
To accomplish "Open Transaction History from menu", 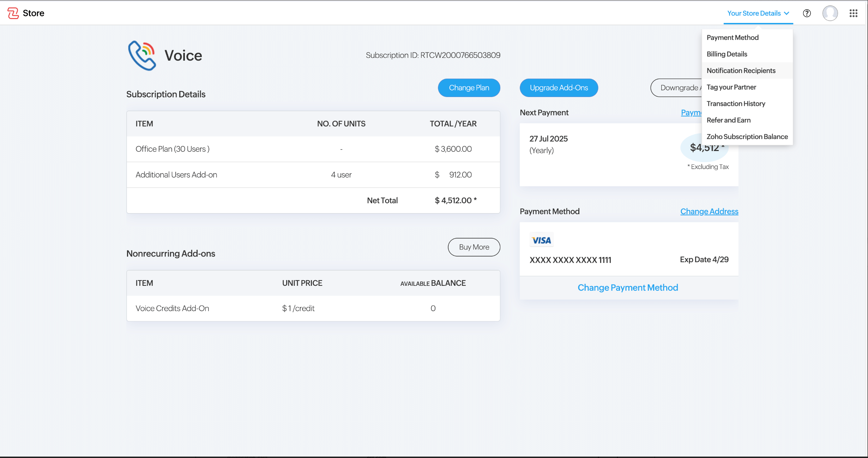I will coord(736,104).
